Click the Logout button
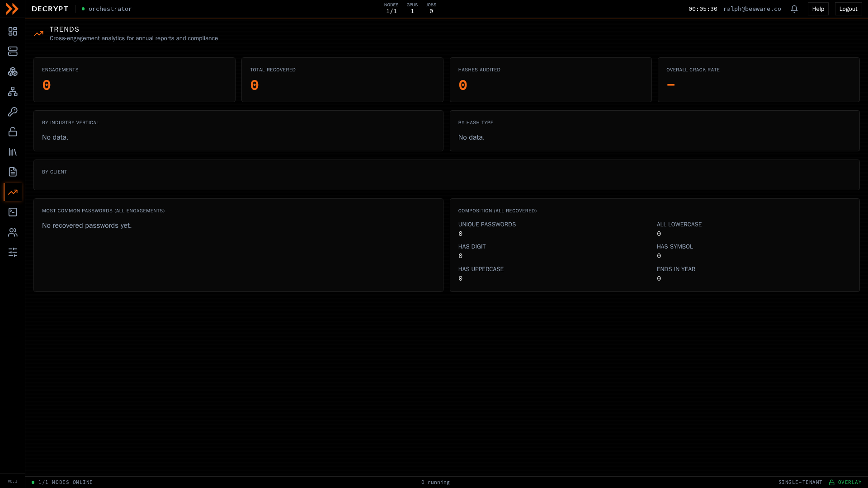Screen dimensions: 868x488 pos(848,9)
